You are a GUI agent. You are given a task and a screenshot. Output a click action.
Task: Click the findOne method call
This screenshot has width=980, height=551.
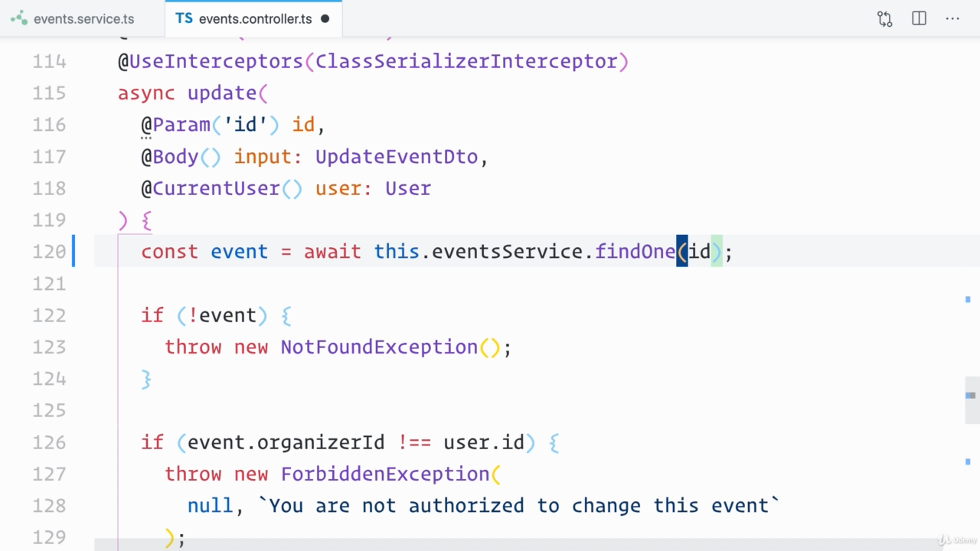635,252
